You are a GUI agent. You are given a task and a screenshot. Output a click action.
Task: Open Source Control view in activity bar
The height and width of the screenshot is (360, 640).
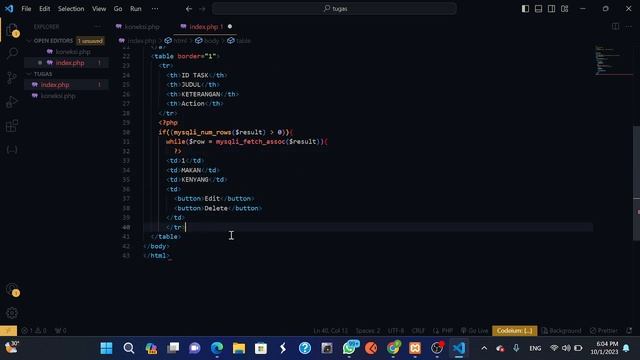point(12,78)
